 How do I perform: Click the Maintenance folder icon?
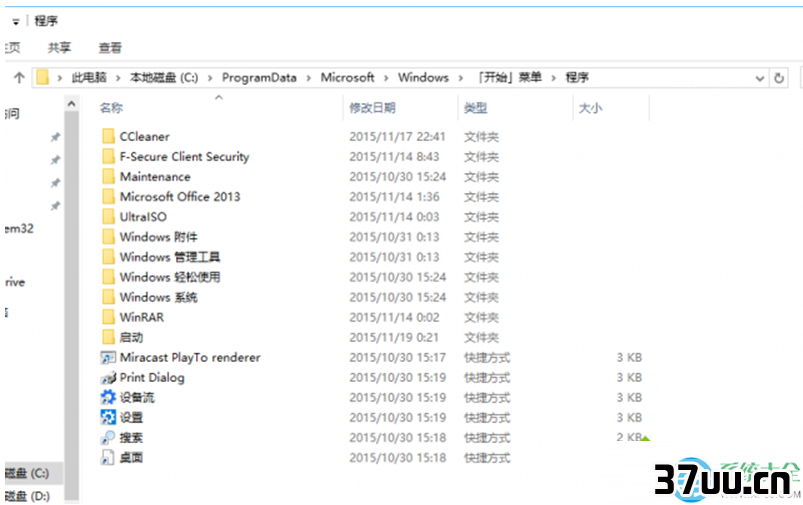108,177
